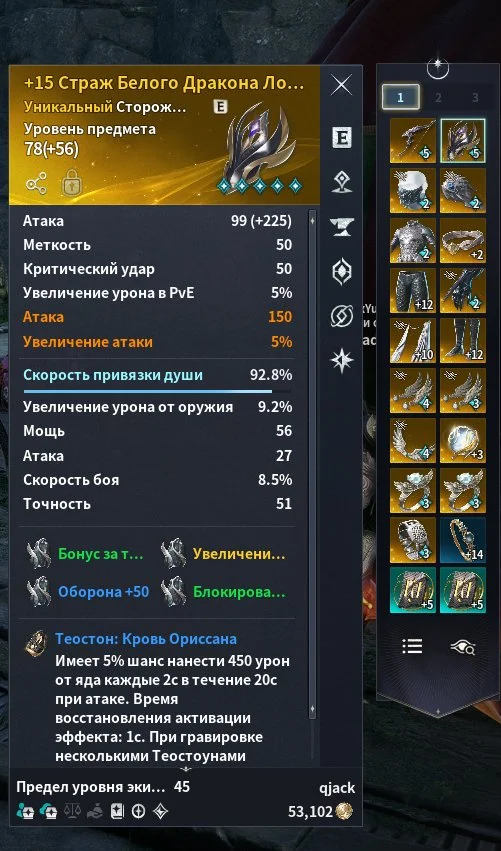Select equipment preset tab 3

[475, 98]
